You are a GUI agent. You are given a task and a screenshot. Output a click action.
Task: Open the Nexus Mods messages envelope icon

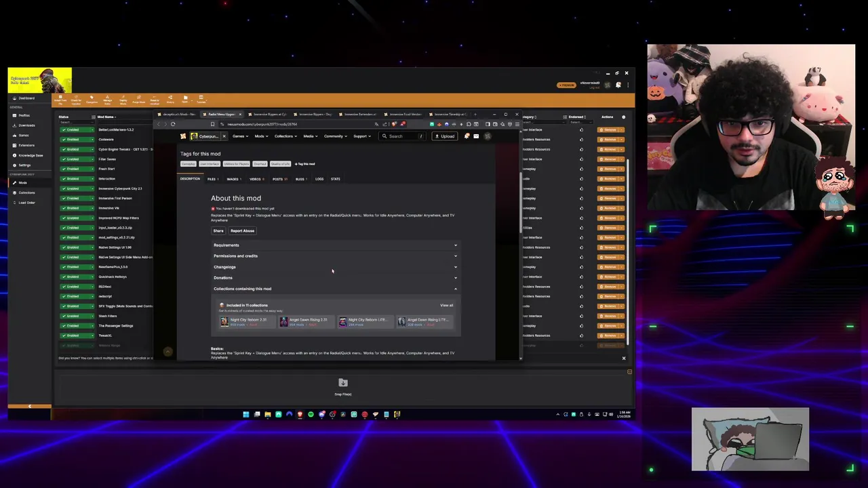point(476,136)
